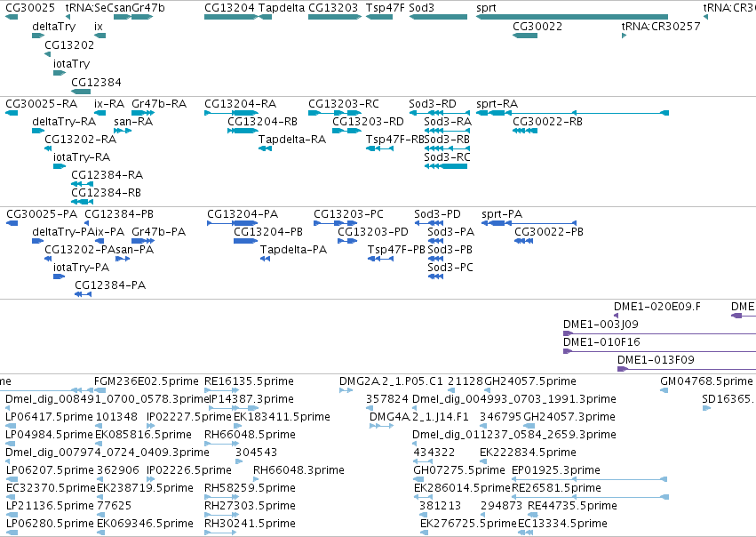756x537 pixels.
Task: Select the sprt-RA transcript line glyph
Action: 572,113
